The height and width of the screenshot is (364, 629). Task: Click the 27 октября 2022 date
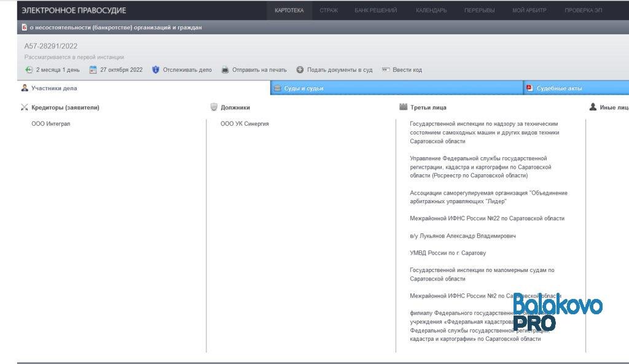[x=122, y=70]
